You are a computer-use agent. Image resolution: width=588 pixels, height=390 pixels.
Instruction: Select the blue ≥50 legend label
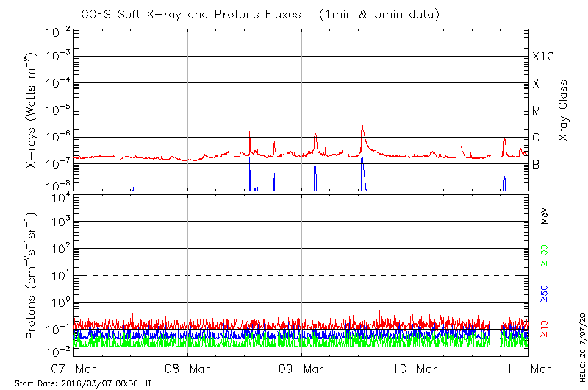545,293
